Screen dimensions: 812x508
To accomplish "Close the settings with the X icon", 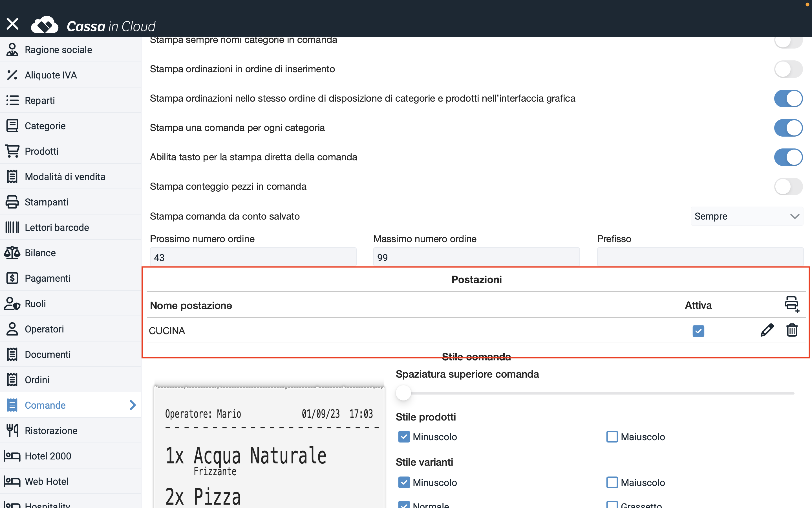I will click(12, 24).
